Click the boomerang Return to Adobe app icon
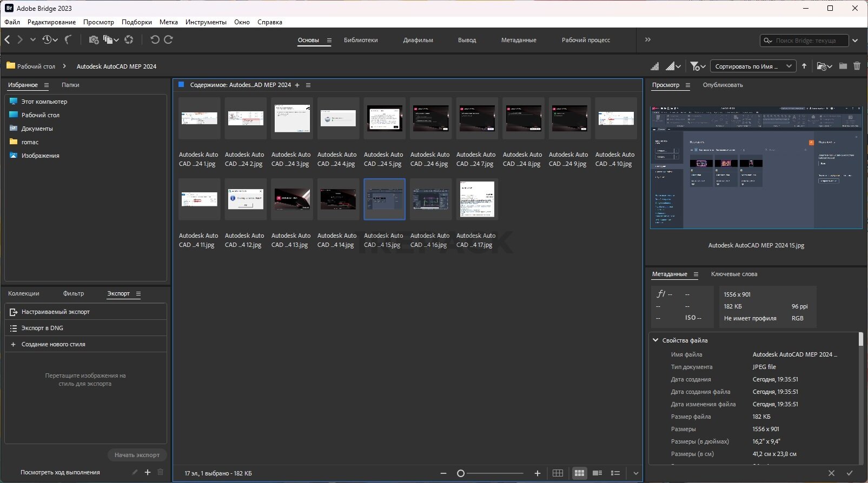This screenshot has height=483, width=868. (x=68, y=39)
